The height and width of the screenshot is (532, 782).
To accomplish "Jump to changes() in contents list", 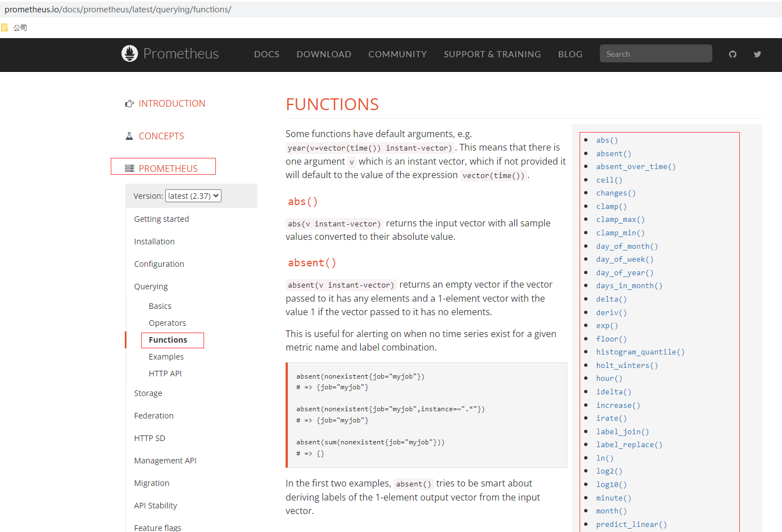I will 616,193.
